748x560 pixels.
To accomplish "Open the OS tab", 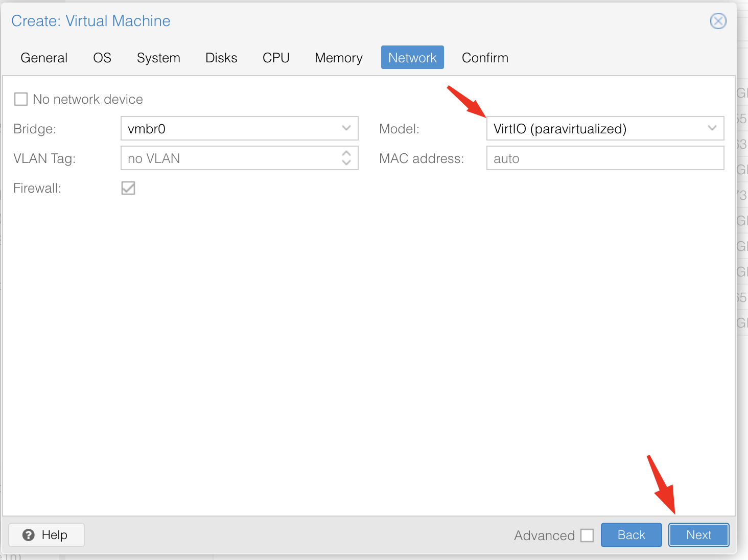I will point(102,58).
